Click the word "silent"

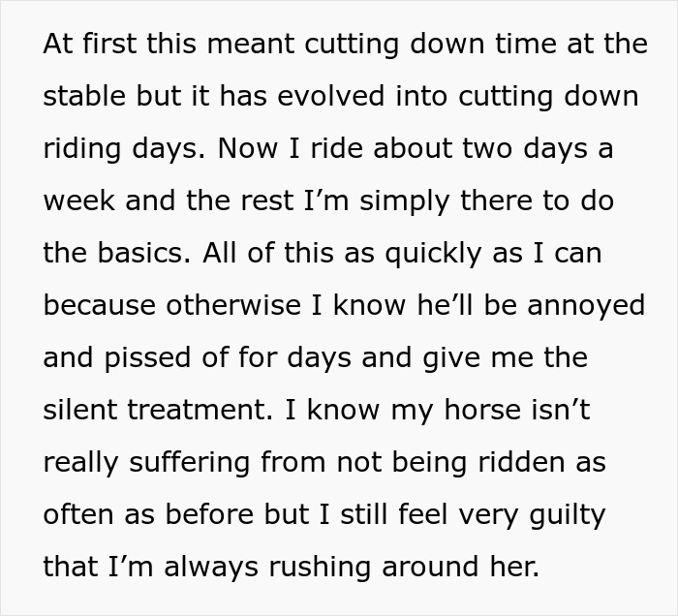(x=80, y=411)
